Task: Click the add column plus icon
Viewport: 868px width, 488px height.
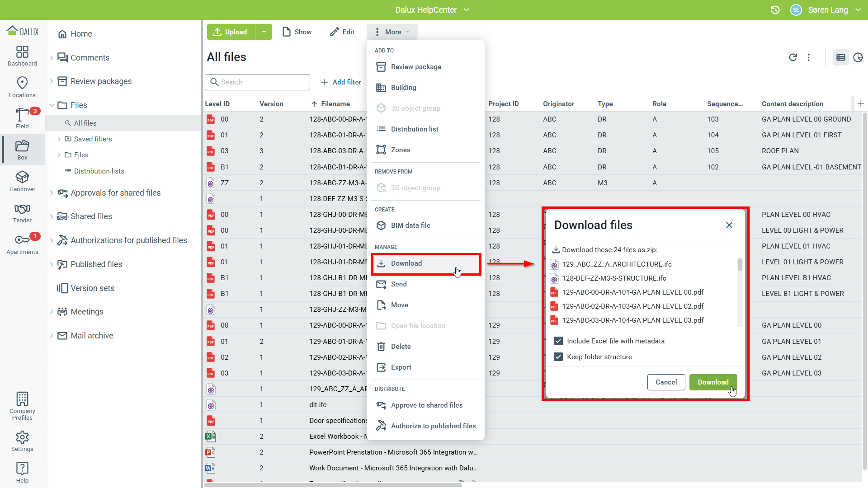Action: click(861, 103)
